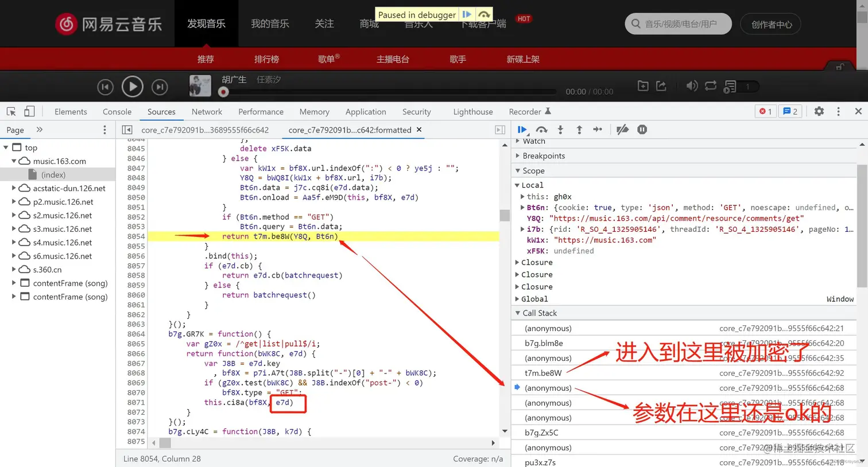Click the NetEase Cloud Music logo

coord(108,24)
